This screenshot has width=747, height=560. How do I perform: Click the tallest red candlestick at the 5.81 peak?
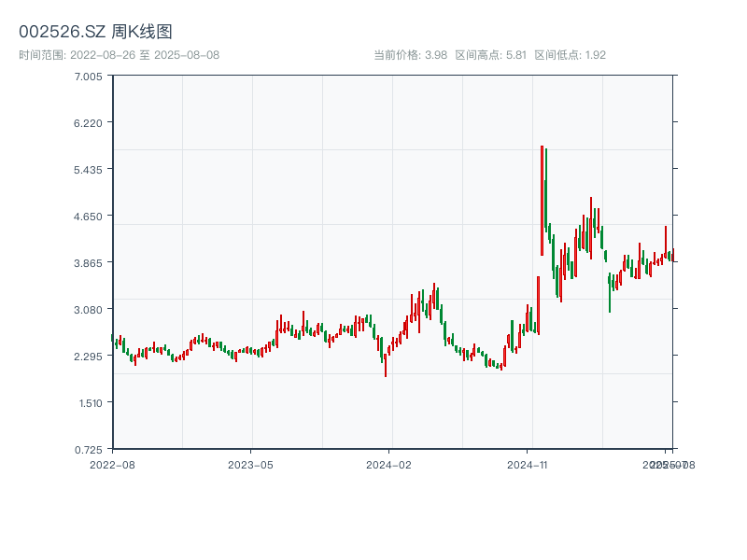tap(543, 201)
